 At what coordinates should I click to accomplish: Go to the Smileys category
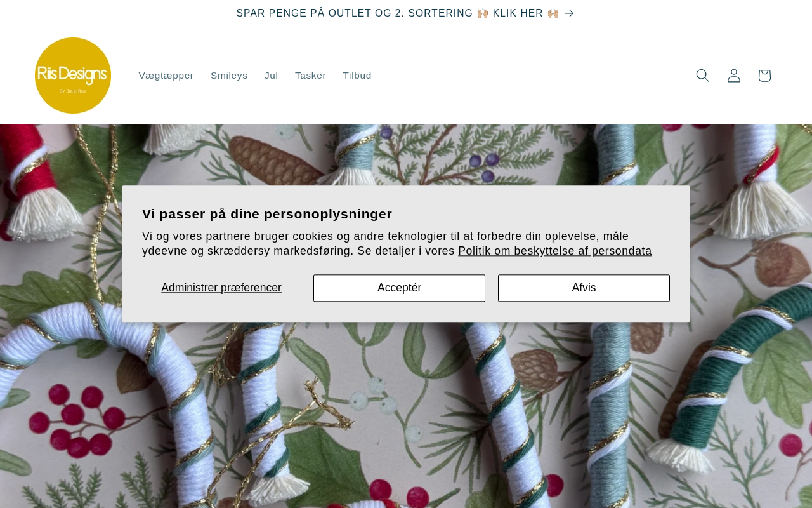229,76
